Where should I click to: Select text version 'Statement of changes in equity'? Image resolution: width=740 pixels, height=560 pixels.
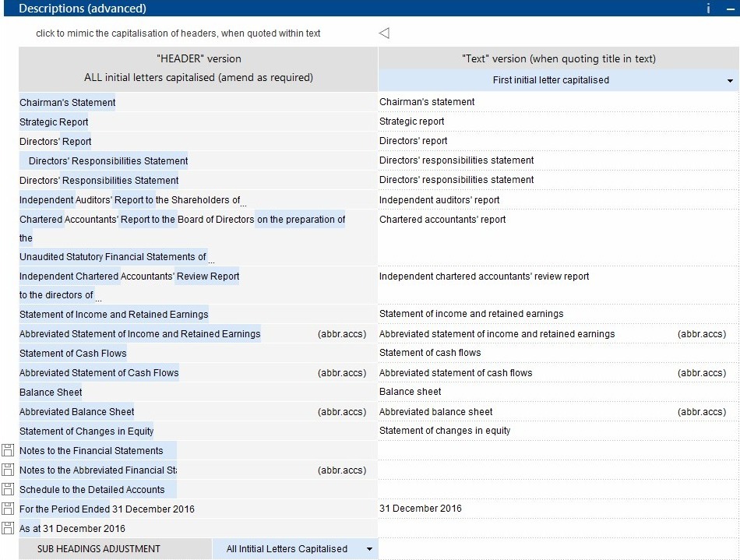point(445,430)
